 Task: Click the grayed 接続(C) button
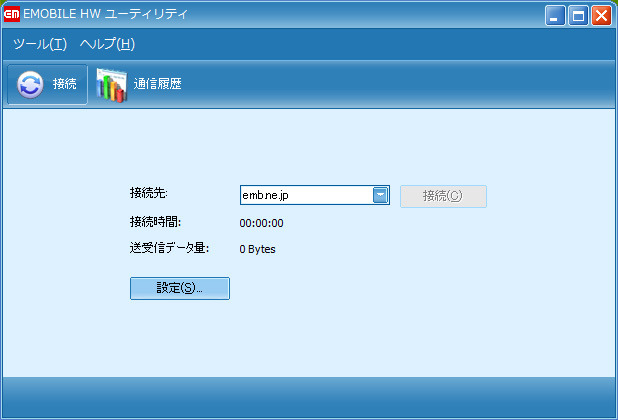(443, 196)
